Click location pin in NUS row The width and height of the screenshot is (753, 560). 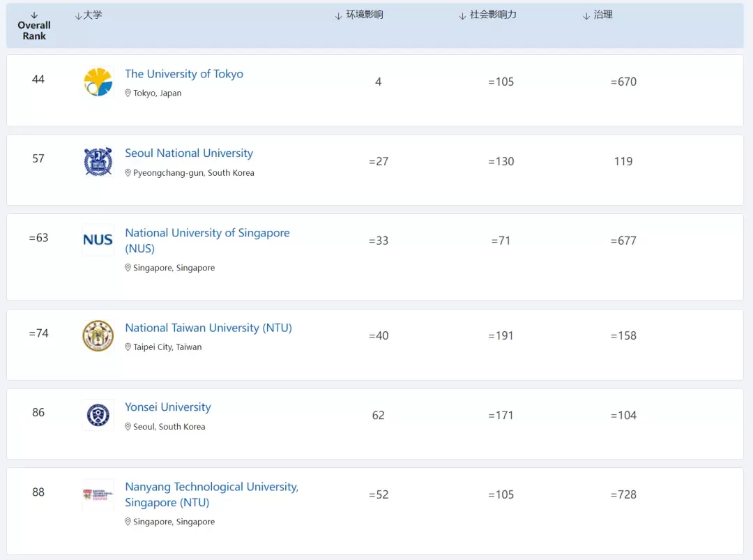click(x=128, y=268)
